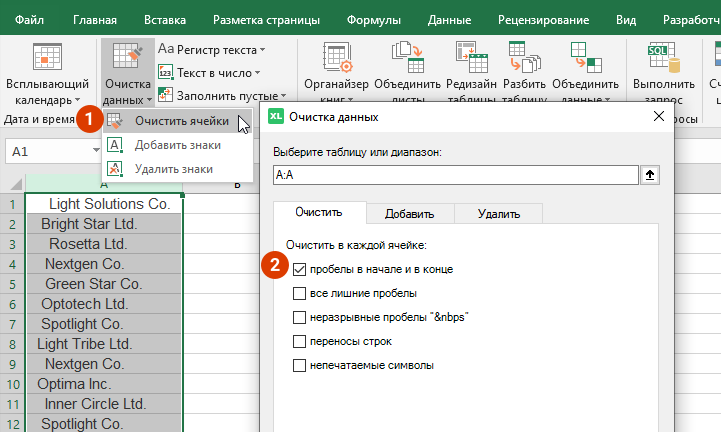721x432 pixels.
Task: Select Добавить знаки from the menu
Action: click(x=177, y=146)
